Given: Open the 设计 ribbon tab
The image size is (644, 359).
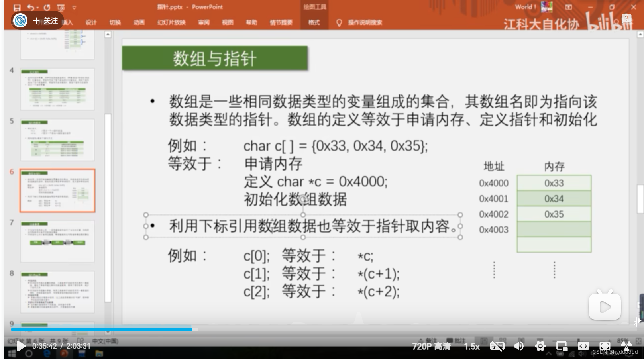Looking at the screenshot, I should 91,22.
